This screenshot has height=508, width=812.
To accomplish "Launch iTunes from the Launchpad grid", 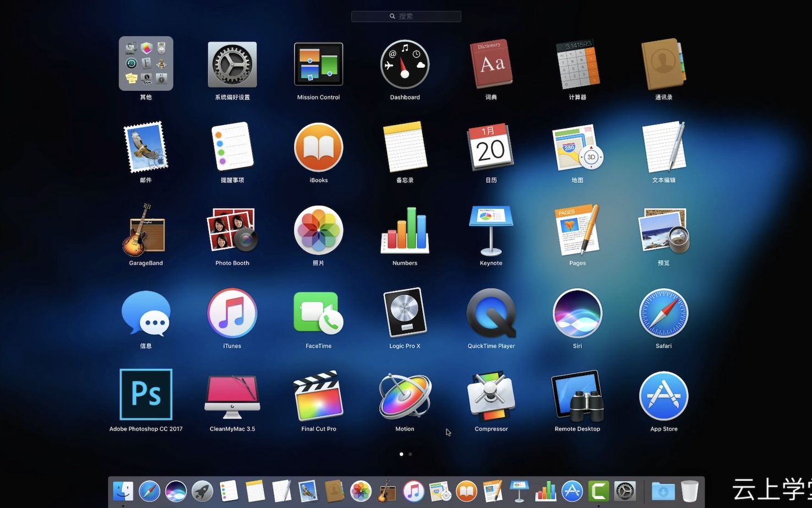I will [232, 313].
